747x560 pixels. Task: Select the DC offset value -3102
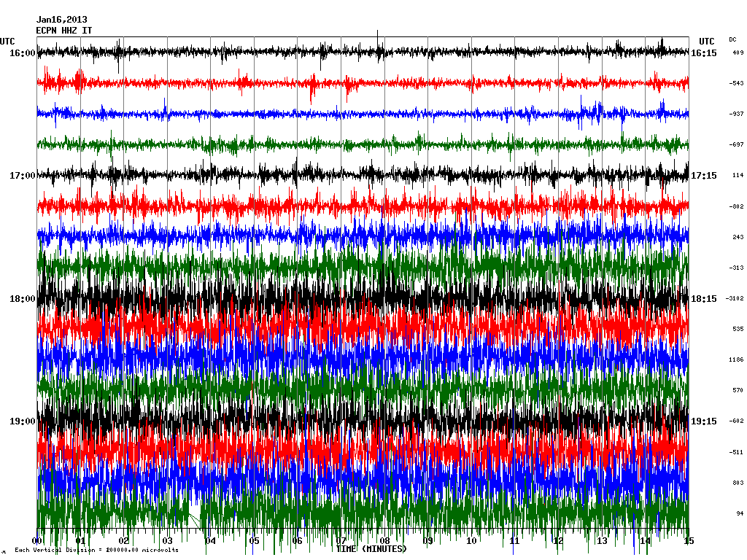coord(734,298)
